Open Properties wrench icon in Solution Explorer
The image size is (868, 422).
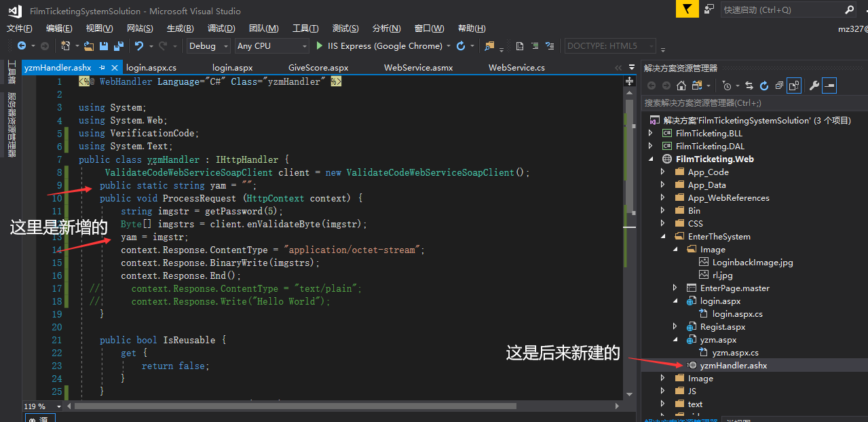click(x=814, y=85)
